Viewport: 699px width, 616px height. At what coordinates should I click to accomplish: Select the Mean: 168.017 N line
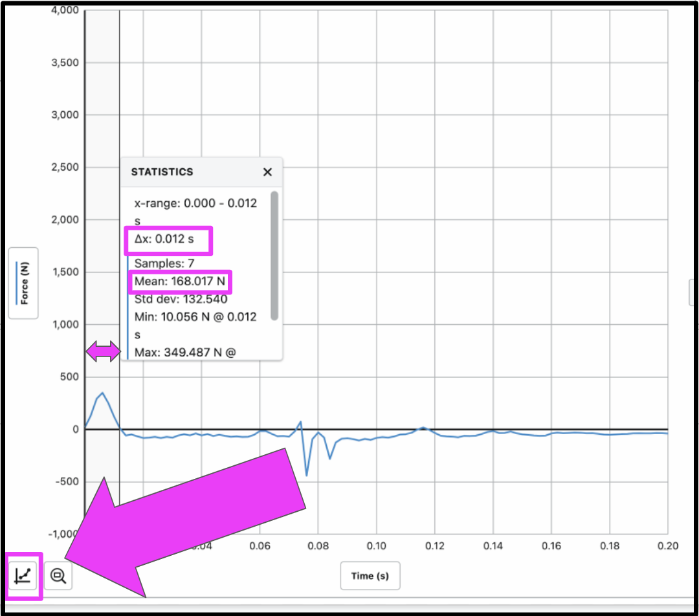(x=181, y=281)
